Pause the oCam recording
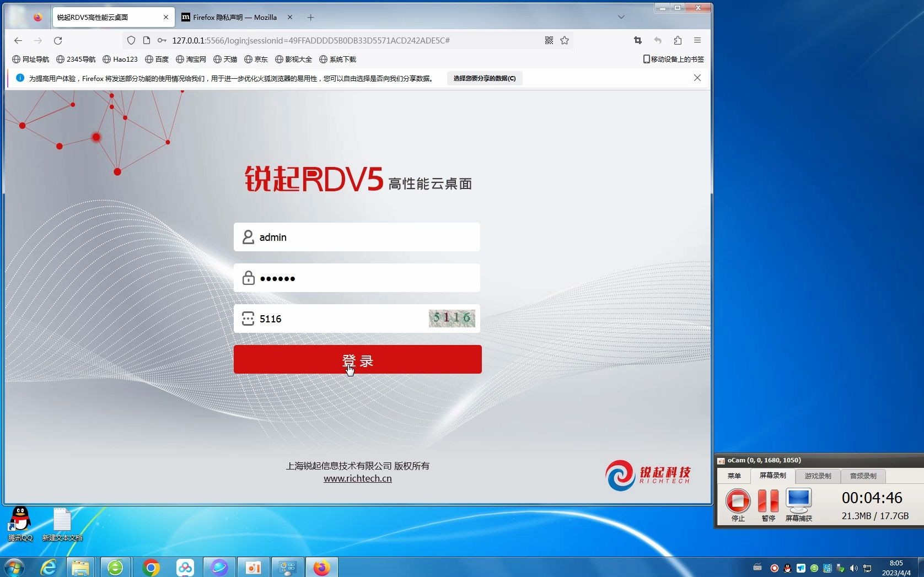 (x=768, y=505)
